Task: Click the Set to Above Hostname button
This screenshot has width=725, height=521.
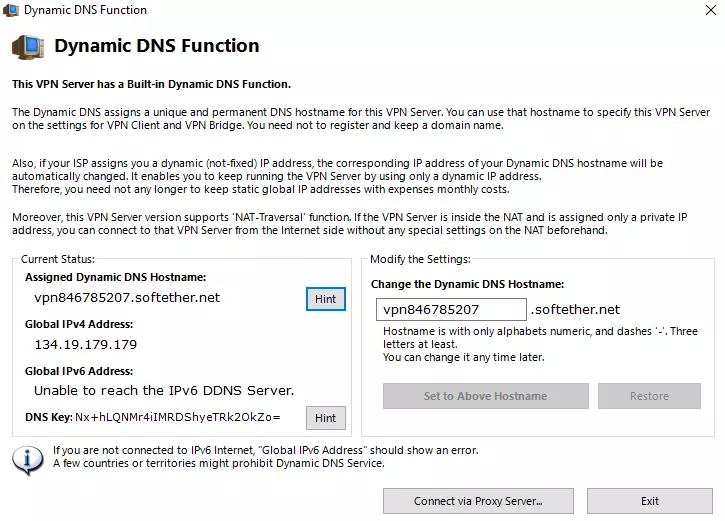Action: 485,396
